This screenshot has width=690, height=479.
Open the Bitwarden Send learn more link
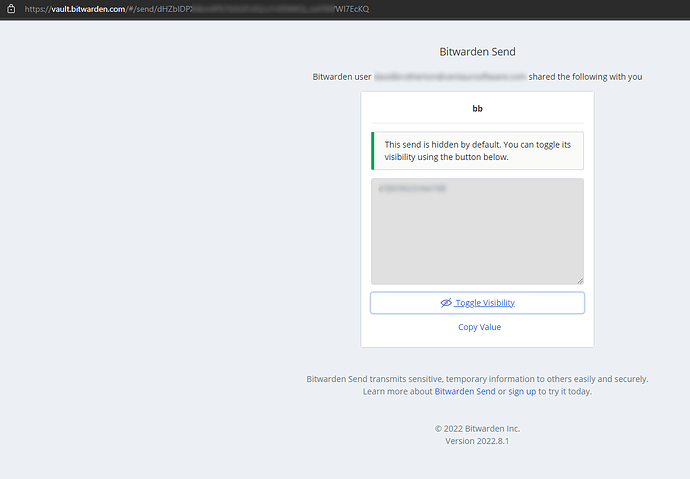[465, 391]
